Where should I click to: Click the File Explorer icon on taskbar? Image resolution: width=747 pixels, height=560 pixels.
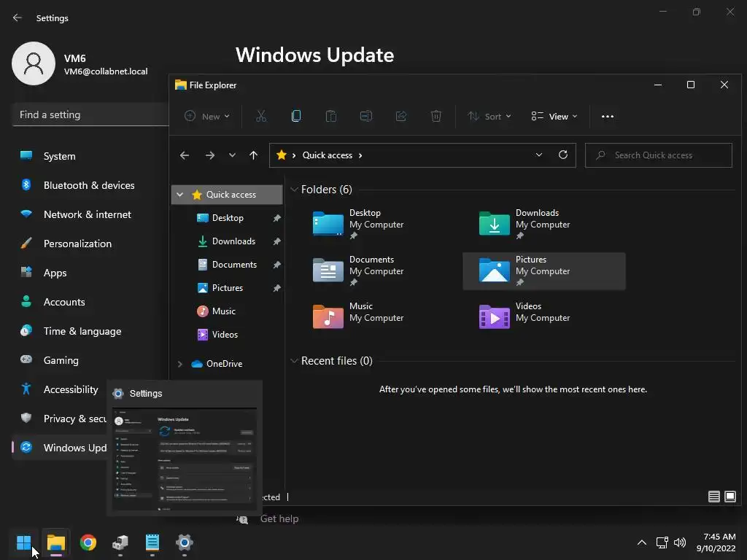click(56, 542)
